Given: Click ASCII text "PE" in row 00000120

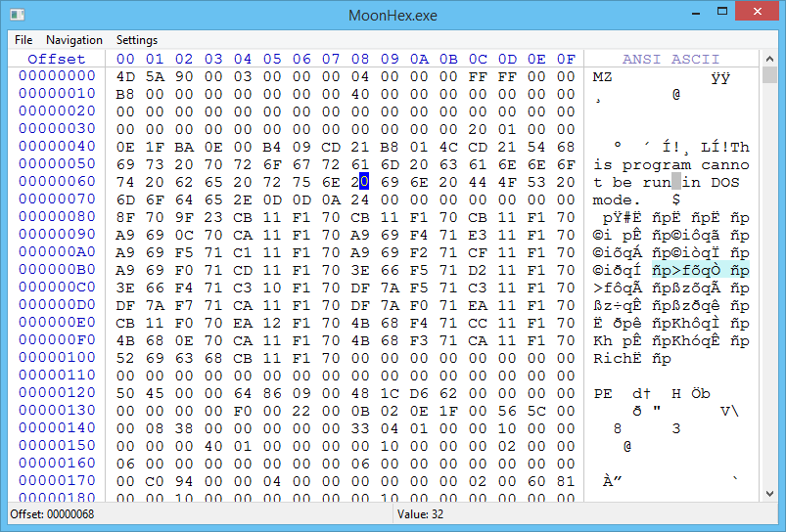Looking at the screenshot, I should click(603, 393).
